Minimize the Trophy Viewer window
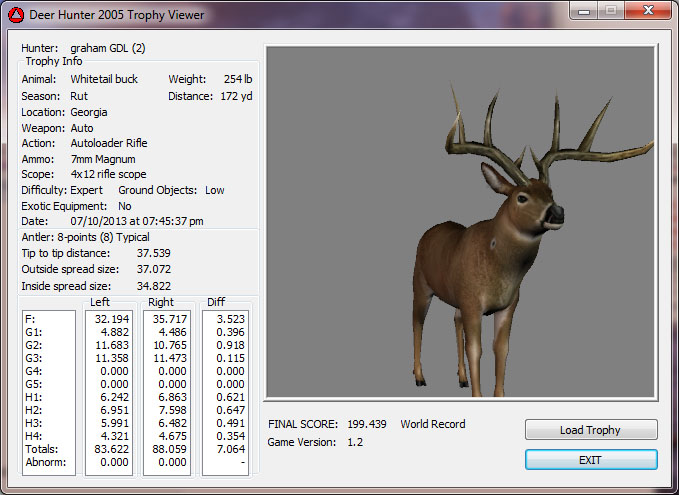 (x=581, y=12)
